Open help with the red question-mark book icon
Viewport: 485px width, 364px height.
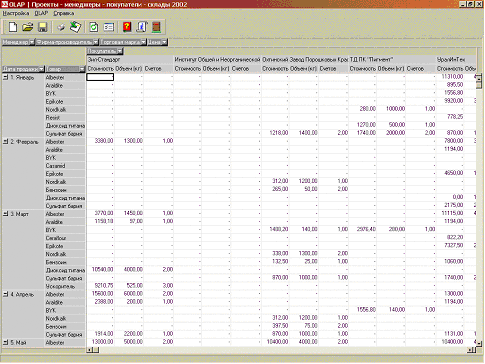(127, 27)
